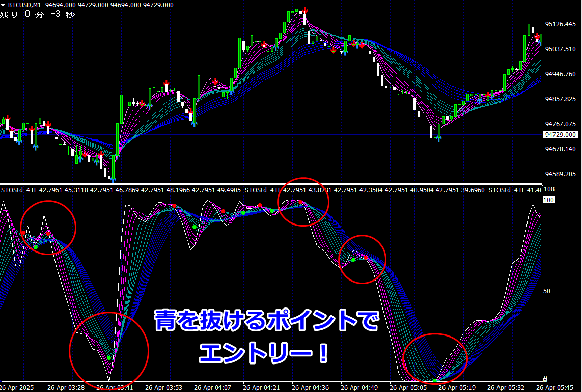Click price axis value 94946.760
Image resolution: width=582 pixels, height=392 pixels.
[561, 74]
